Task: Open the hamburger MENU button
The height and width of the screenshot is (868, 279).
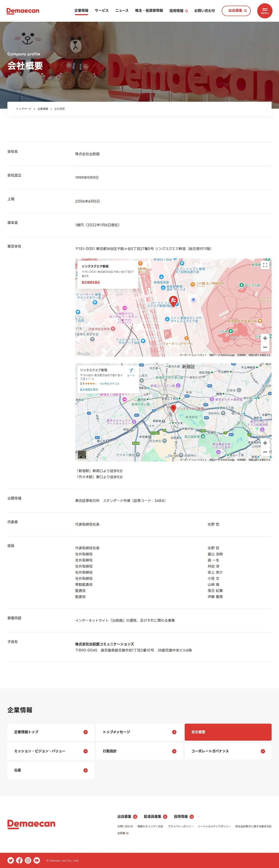Action: click(x=264, y=11)
